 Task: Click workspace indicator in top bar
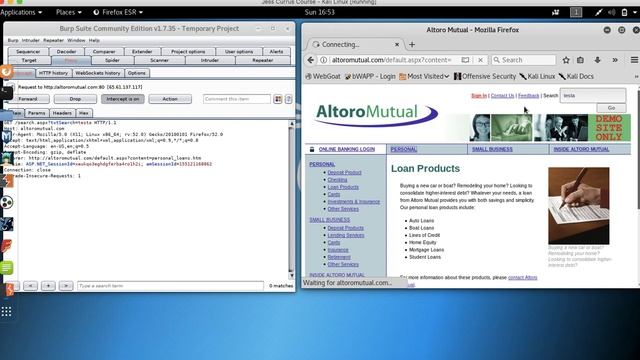576,12
